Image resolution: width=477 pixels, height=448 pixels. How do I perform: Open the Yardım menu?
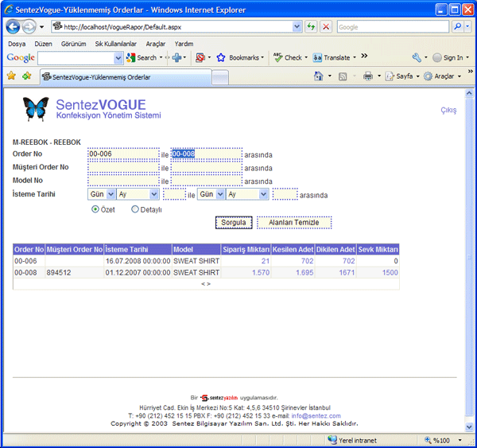[184, 44]
